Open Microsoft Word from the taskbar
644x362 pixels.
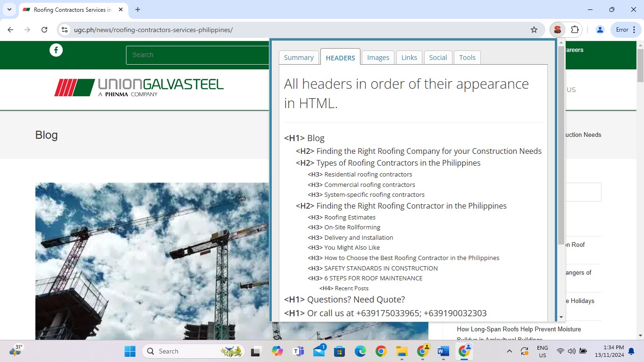click(443, 351)
